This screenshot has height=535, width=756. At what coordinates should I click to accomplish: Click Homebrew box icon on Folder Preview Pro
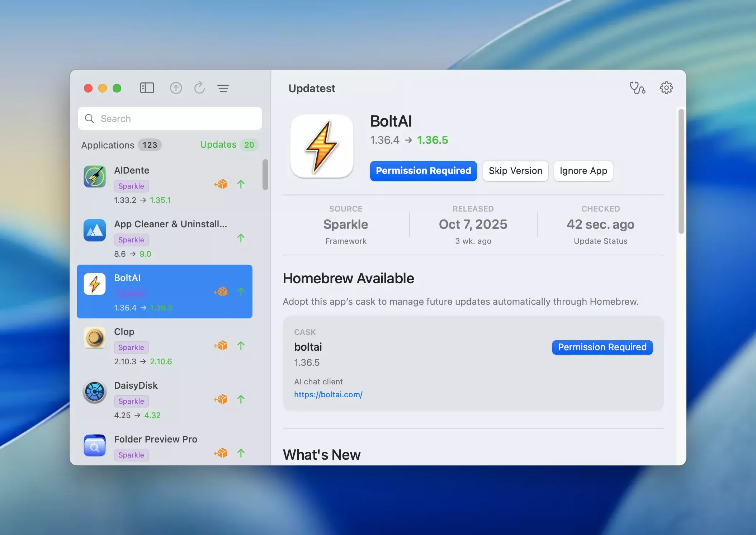221,453
